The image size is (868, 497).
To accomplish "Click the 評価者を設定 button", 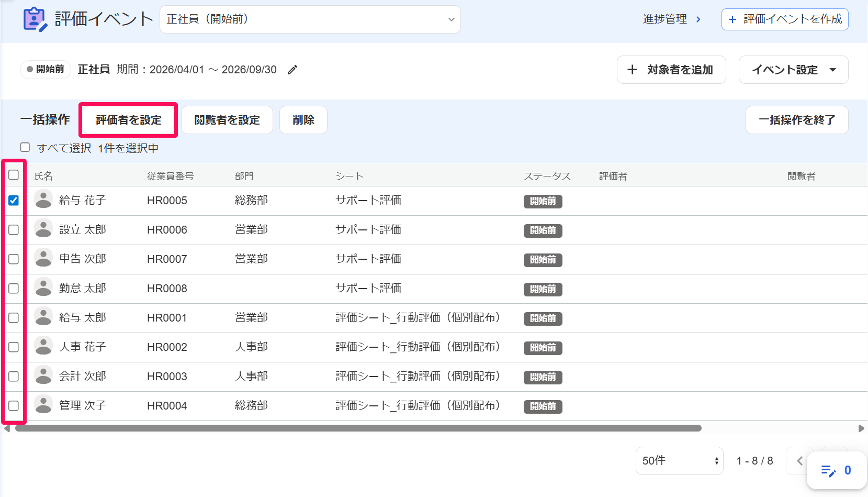I will [129, 120].
